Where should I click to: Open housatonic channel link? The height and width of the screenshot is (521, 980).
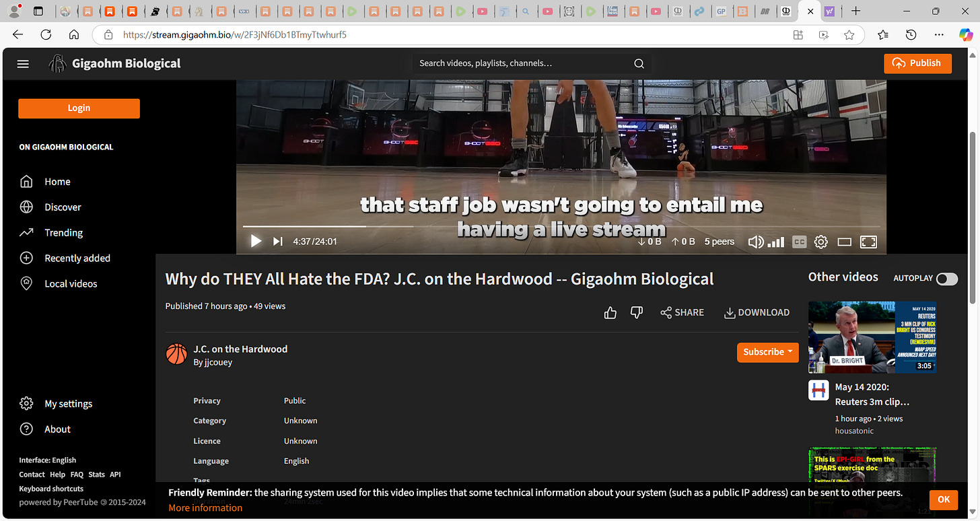[854, 431]
